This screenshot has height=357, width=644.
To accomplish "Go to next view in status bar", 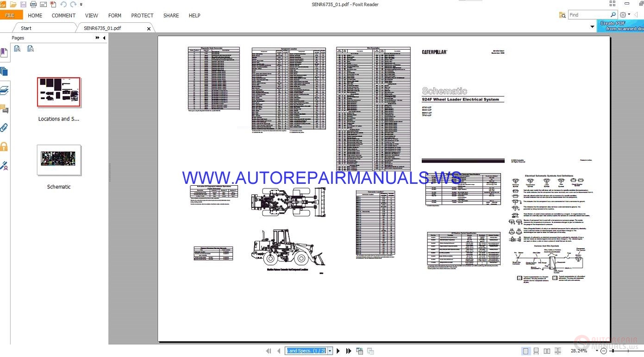I will coord(370,351).
